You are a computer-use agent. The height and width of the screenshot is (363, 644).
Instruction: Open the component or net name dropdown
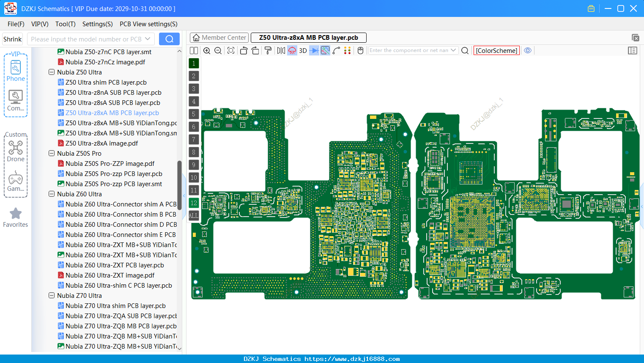point(453,50)
